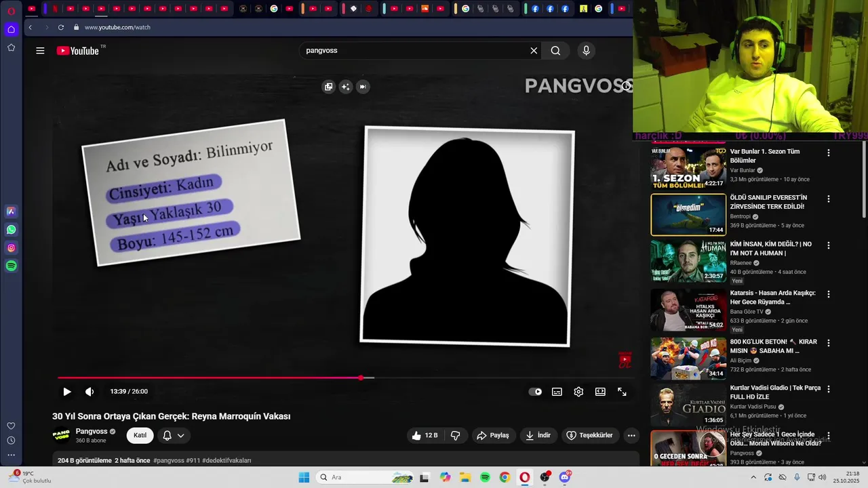Image resolution: width=868 pixels, height=488 pixels.
Task: Open Chrome from the Windows taskbar
Action: tap(505, 477)
